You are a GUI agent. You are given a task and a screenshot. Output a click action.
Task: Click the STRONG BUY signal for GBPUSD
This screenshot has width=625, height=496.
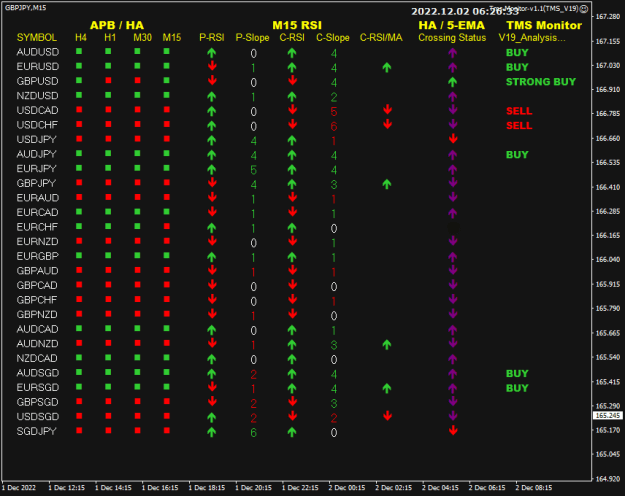pos(541,82)
